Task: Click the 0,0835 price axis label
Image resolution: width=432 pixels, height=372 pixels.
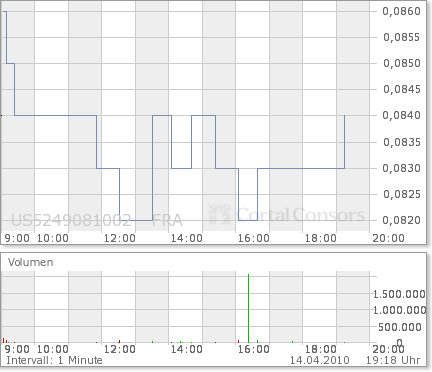Action: 402,142
